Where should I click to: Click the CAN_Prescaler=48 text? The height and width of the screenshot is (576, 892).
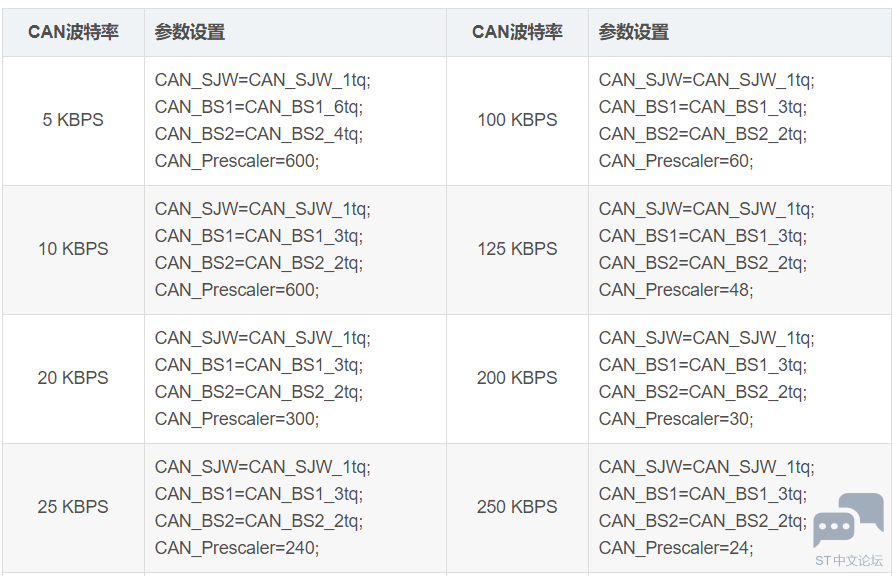click(676, 291)
